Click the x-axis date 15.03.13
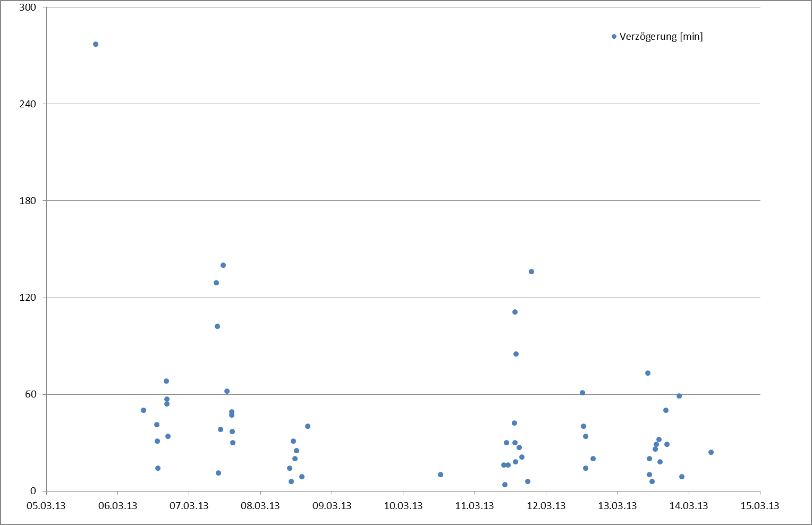Image resolution: width=812 pixels, height=525 pixels. coord(760,505)
